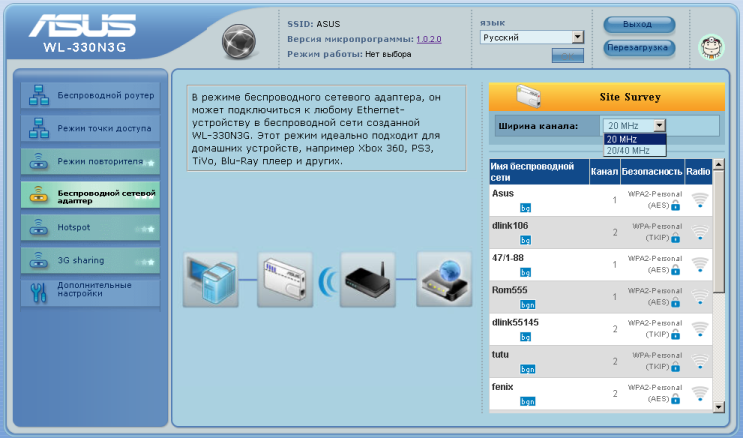The height and width of the screenshot is (438, 743).
Task: Click signal strength icon for 47/1-88
Action: tap(700, 265)
